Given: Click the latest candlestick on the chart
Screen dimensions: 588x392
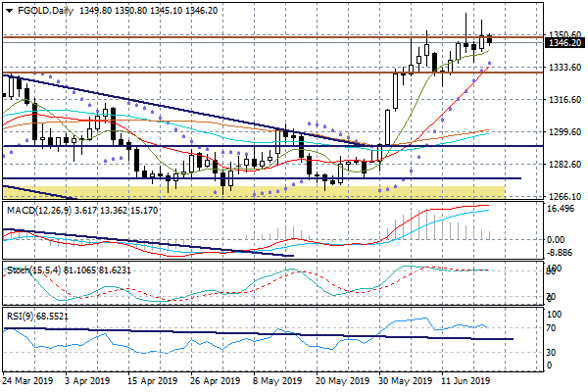Looking at the screenshot, I should click(490, 39).
